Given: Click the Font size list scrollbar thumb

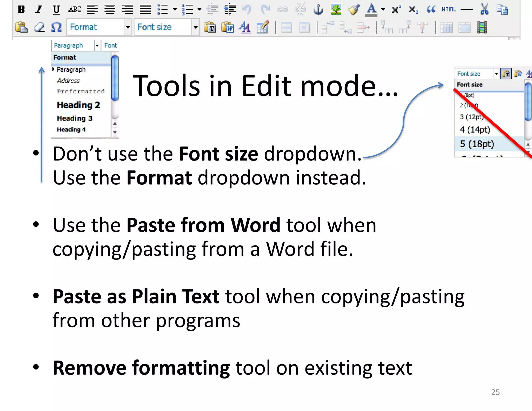Looking at the screenshot, I should pos(528,101).
